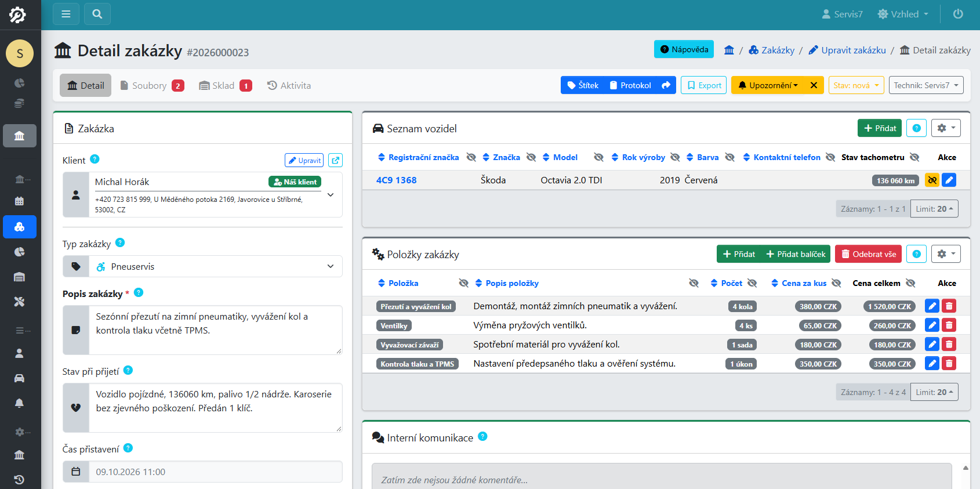Delete the Kontrola tlaku a TPMS item
980x489 pixels.
(949, 364)
